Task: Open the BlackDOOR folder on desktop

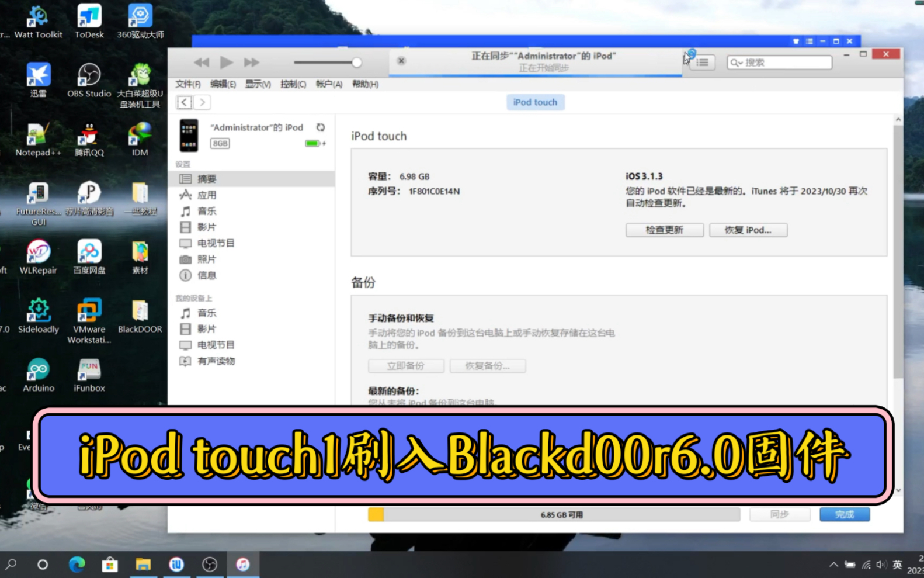Action: 140,316
